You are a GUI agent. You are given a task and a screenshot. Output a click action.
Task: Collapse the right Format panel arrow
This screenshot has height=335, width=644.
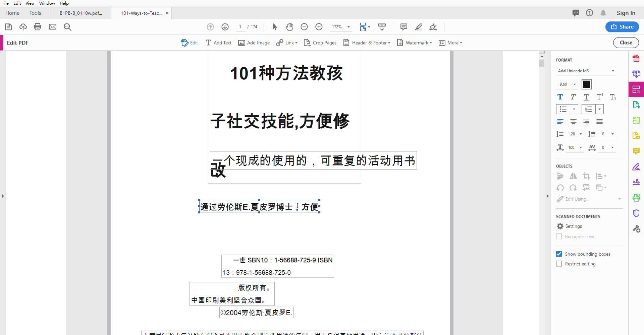coord(547,196)
